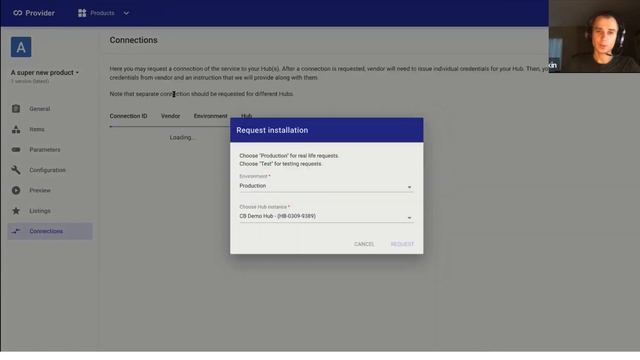
Task: Click the Vendor column header
Action: tap(170, 116)
